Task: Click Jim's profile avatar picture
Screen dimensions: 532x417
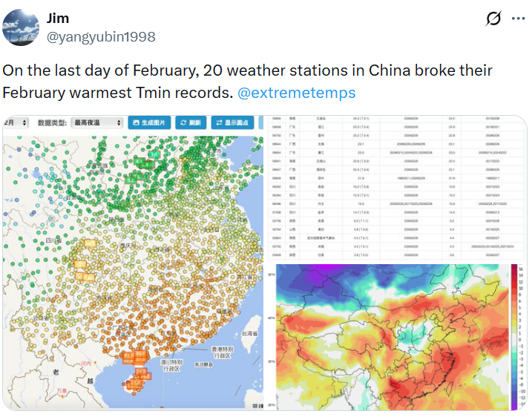Action: pos(22,27)
